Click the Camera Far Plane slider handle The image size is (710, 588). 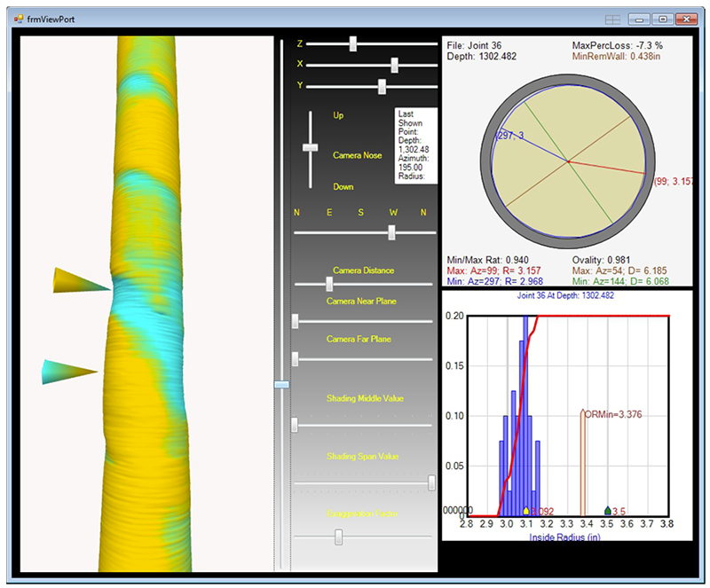point(296,359)
